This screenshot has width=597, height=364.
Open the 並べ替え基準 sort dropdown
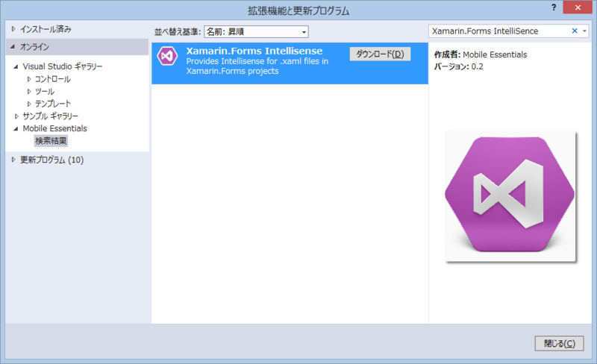tap(256, 31)
